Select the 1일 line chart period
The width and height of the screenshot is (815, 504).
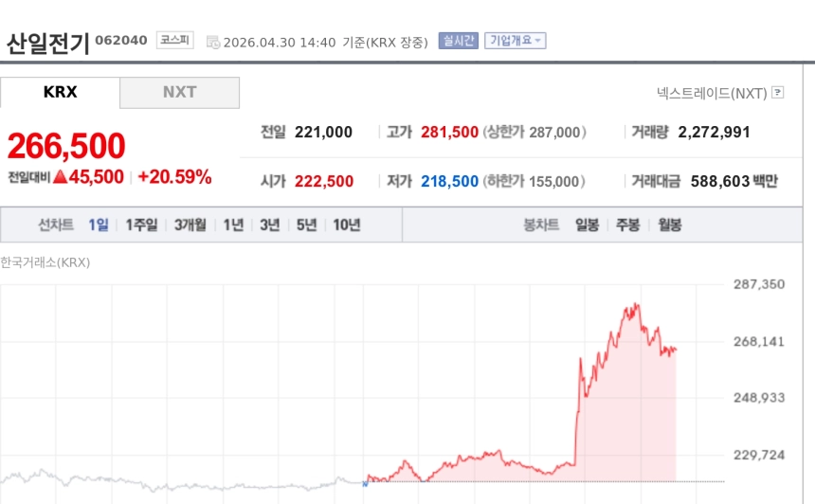click(x=99, y=225)
